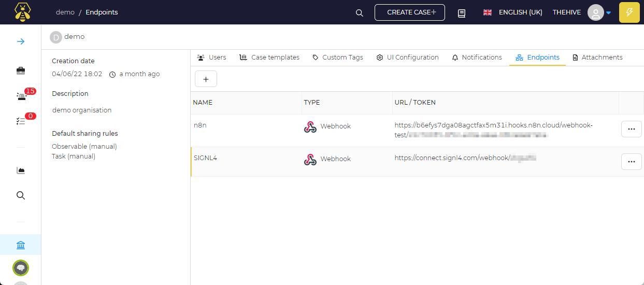This screenshot has width=644, height=285.
Task: Click creation date 04/06/22 18:02
Action: click(x=77, y=74)
